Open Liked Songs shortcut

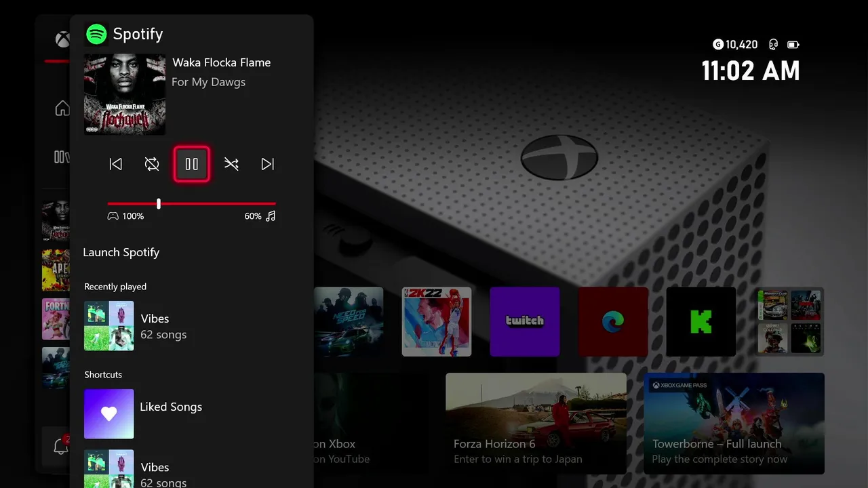pos(191,413)
